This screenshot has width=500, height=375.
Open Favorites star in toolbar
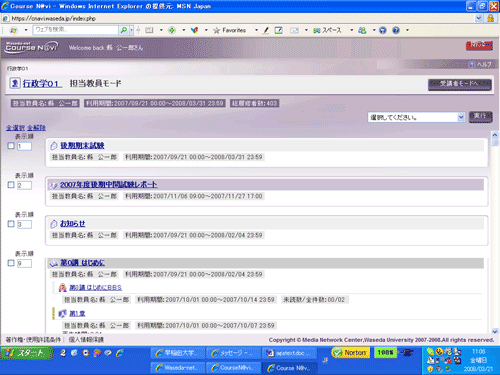pyautogui.click(x=229, y=30)
